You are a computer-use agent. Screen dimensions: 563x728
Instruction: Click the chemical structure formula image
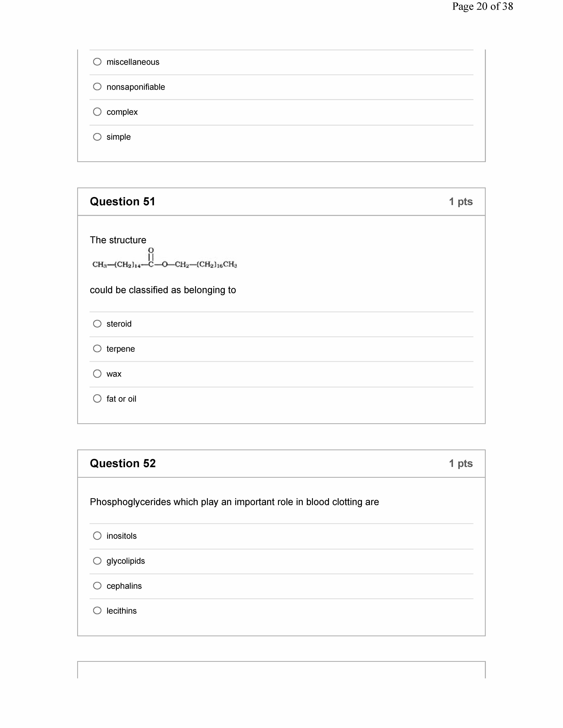tap(164, 258)
